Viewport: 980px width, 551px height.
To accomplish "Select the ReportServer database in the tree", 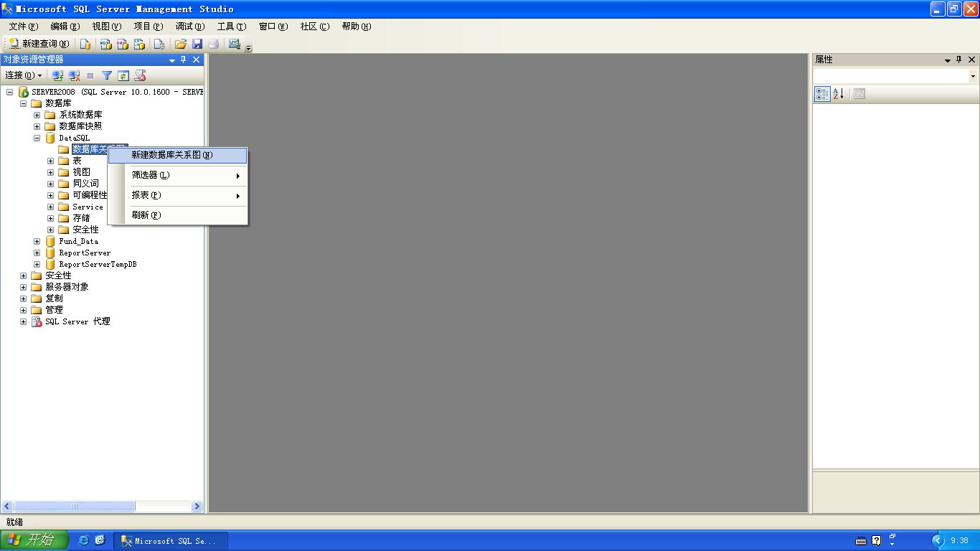I will [x=85, y=253].
